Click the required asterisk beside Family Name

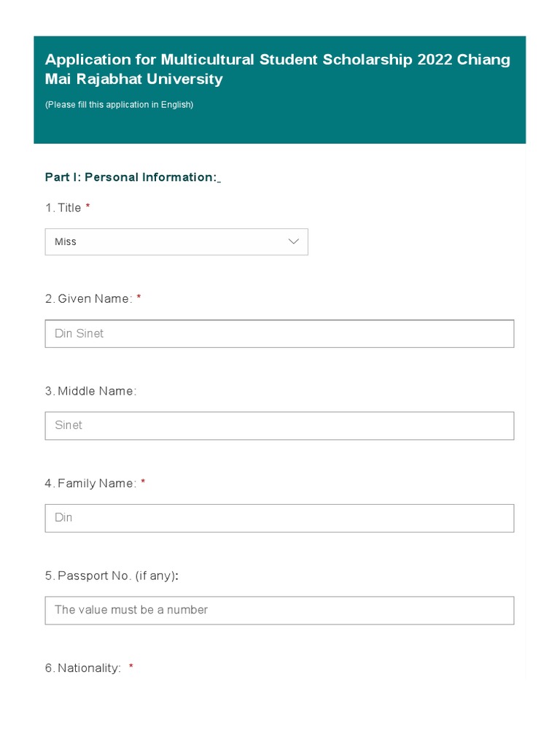(x=143, y=482)
